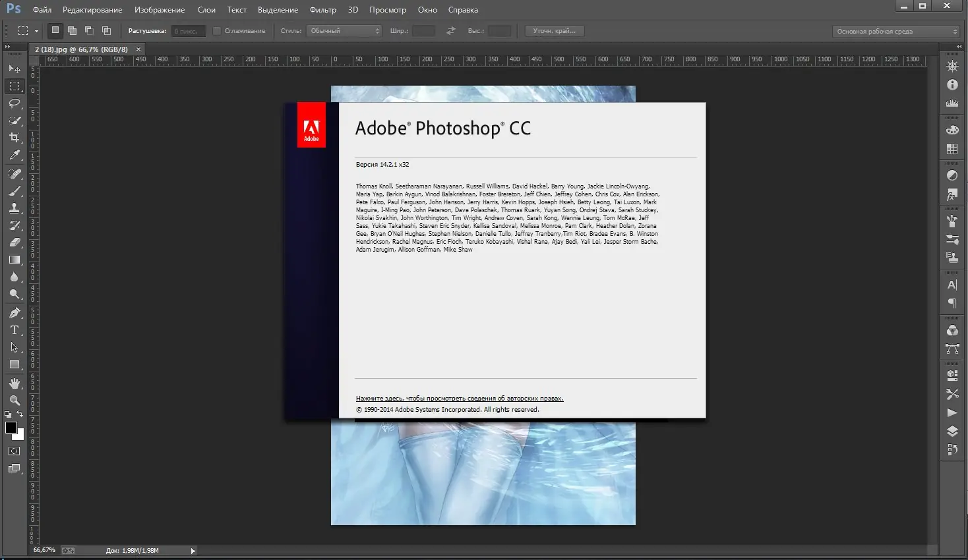Viewport: 968px width, 560px height.
Task: Open the Фильтр menu
Action: point(323,10)
